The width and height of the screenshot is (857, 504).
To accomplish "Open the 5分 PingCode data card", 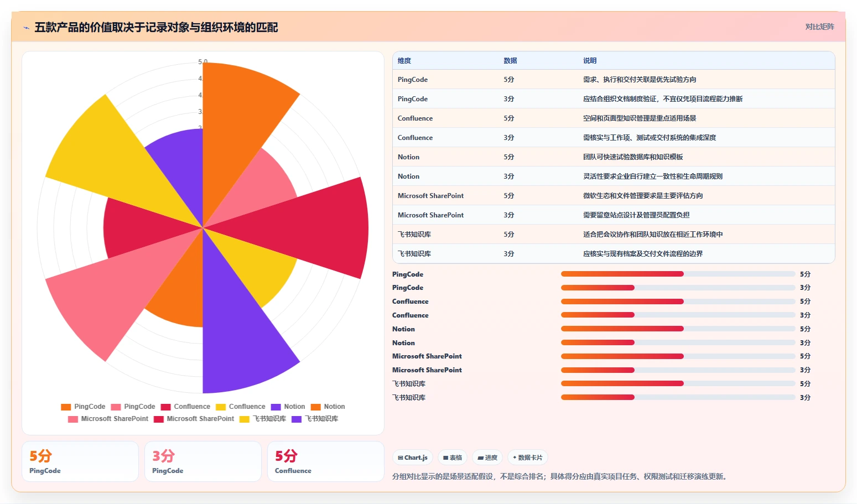I will [x=80, y=461].
